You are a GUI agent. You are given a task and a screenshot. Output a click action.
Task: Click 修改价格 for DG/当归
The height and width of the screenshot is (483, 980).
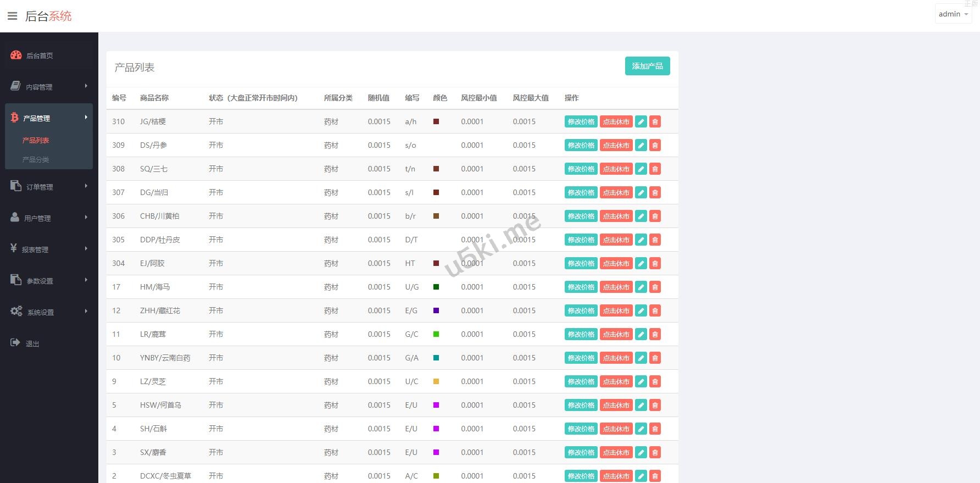(581, 192)
